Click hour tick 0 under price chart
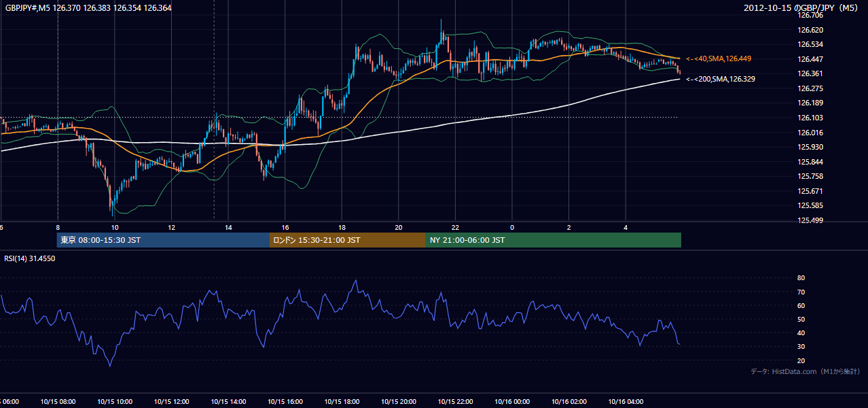The width and height of the screenshot is (868, 408). coord(512,228)
